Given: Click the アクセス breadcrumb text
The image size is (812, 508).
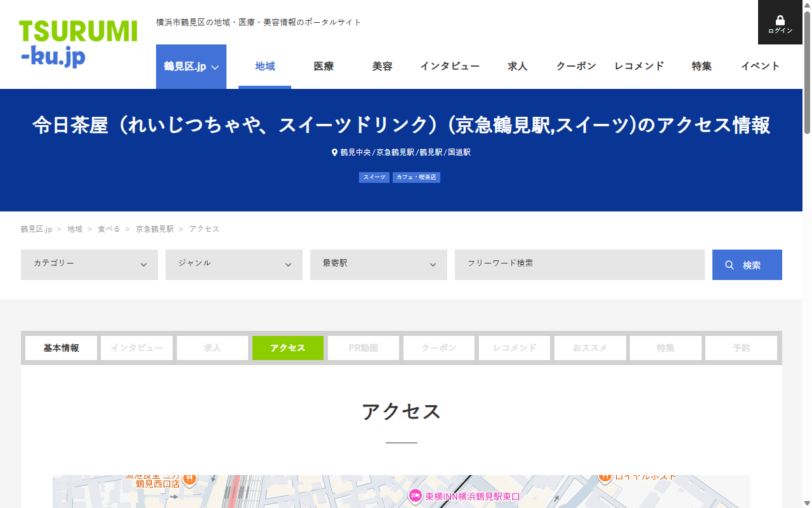Looking at the screenshot, I should [204, 229].
